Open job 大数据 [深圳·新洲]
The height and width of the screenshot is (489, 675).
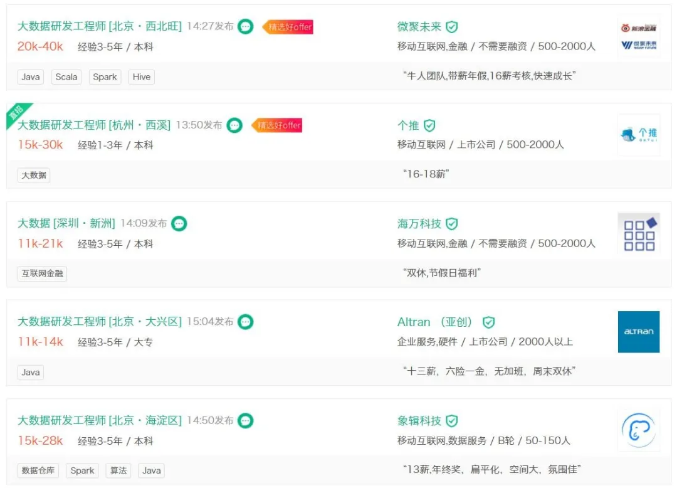[66, 223]
